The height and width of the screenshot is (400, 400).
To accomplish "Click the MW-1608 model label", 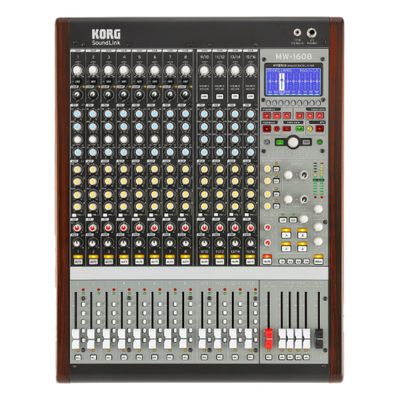I will pos(294,56).
